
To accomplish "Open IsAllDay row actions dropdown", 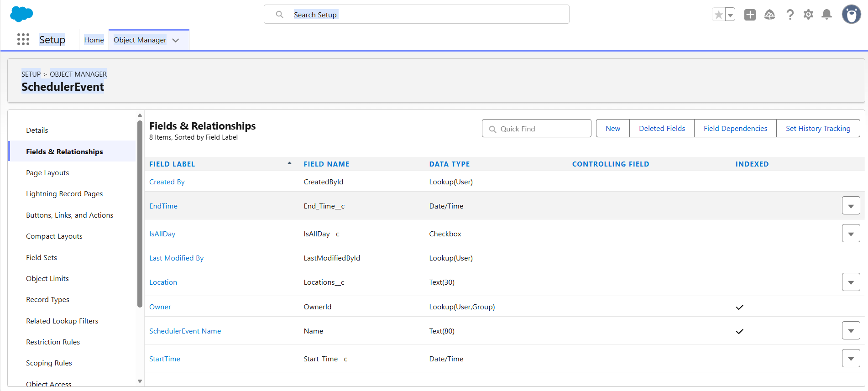I will coord(851,234).
